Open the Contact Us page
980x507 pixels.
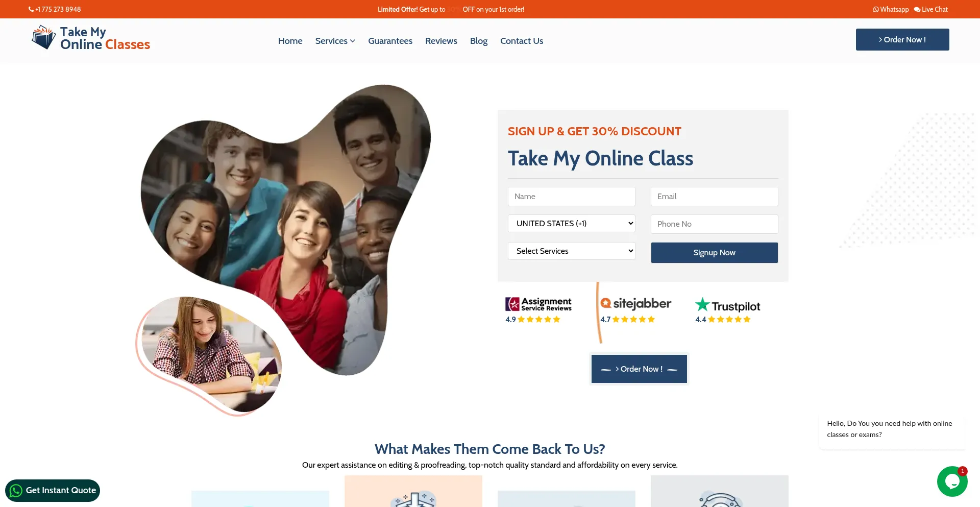click(x=522, y=41)
